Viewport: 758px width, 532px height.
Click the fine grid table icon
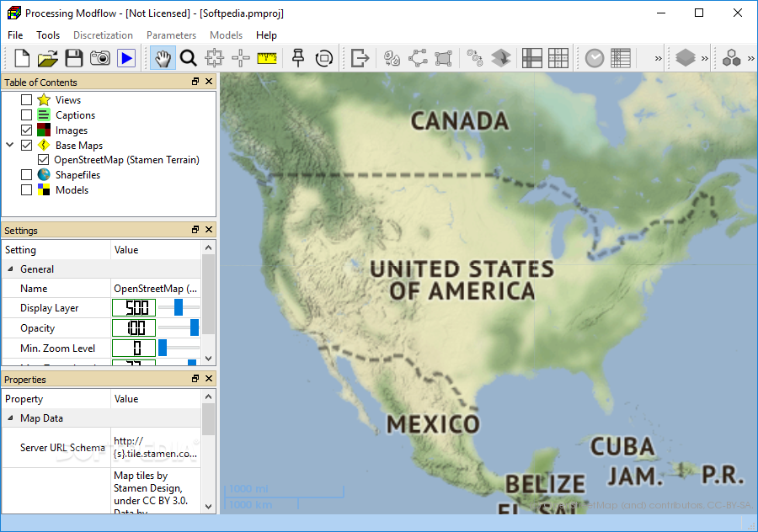[x=558, y=58]
